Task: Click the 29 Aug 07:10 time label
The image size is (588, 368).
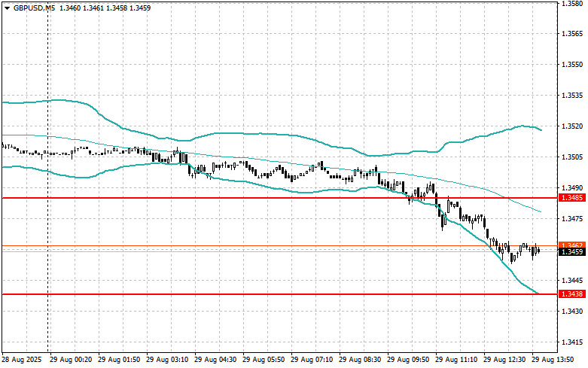Action: pos(312,360)
